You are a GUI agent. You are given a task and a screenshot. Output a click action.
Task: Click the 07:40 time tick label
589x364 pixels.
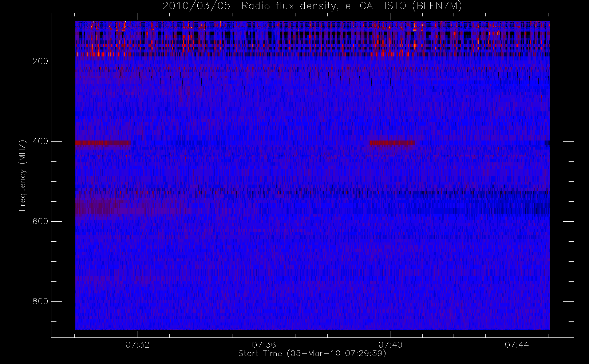coord(391,345)
